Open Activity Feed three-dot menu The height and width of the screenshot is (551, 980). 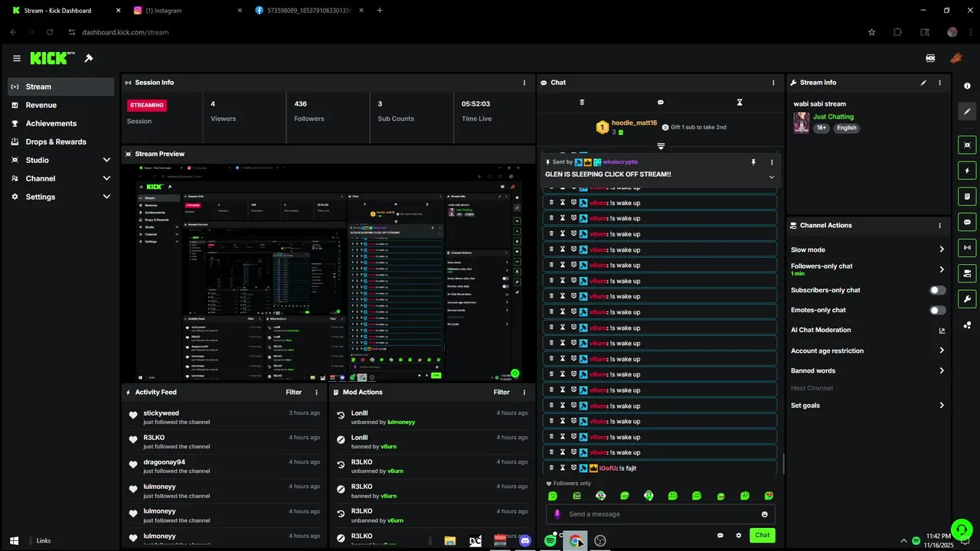coord(317,393)
